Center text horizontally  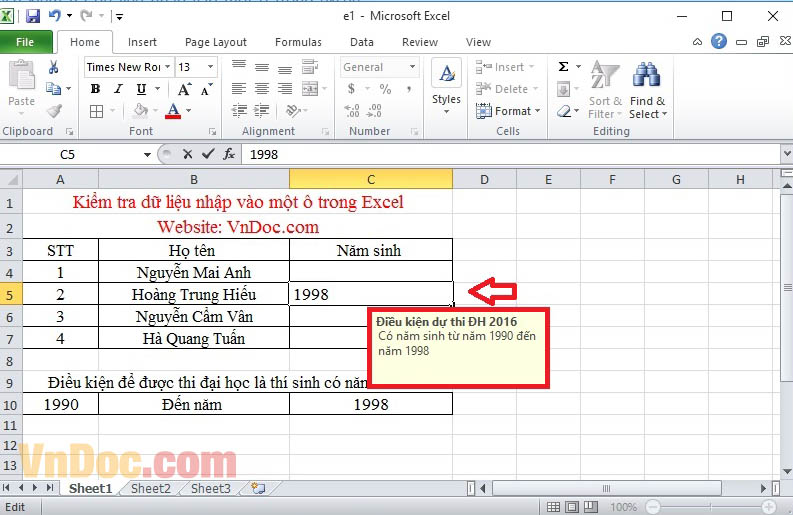261,89
